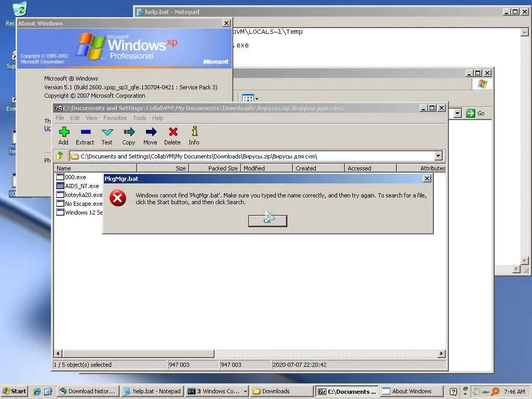This screenshot has width=532, height=399.
Task: Switch to About Windows taskbar button
Action: point(411,391)
